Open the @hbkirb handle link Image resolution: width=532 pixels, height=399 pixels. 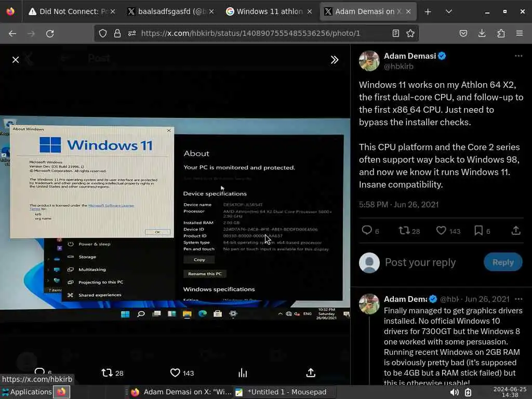(x=398, y=66)
